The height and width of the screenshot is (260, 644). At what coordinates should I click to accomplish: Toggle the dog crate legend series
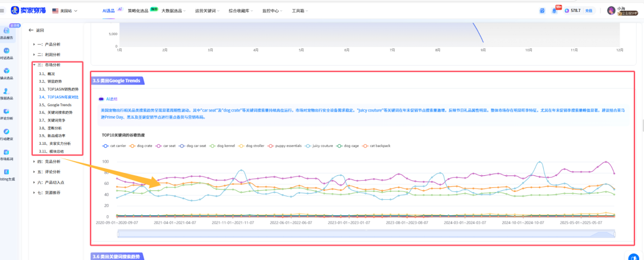pos(141,146)
